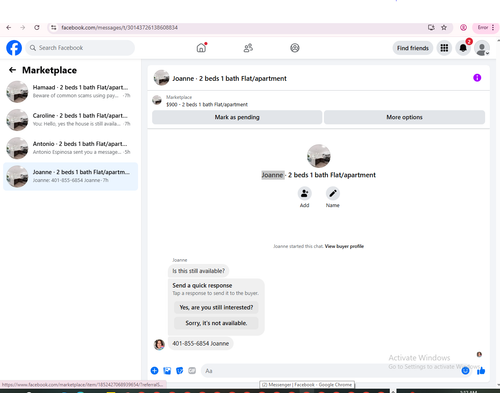Click the install/cast icon in address bar
500x393 pixels.
431,28
